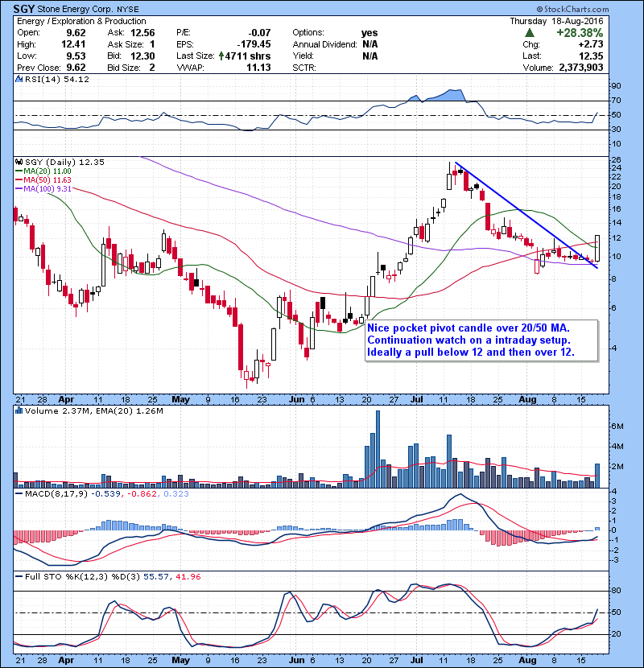The height and width of the screenshot is (668, 644).
Task: Click the Bid Size label
Action: click(x=124, y=68)
